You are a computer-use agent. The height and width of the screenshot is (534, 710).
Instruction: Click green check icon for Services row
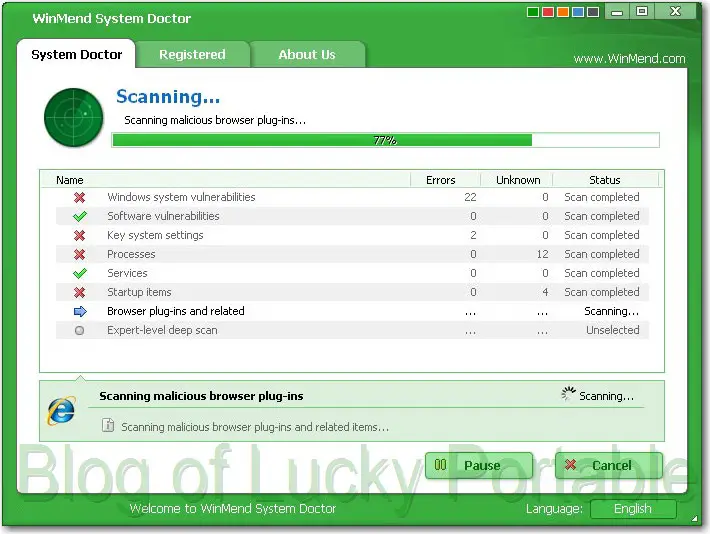[80, 274]
